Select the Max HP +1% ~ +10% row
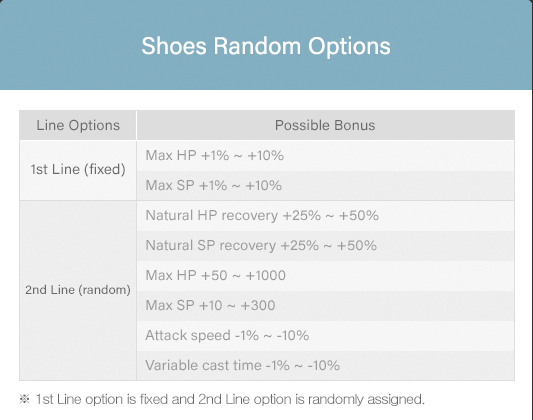This screenshot has height=420, width=533. (325, 156)
